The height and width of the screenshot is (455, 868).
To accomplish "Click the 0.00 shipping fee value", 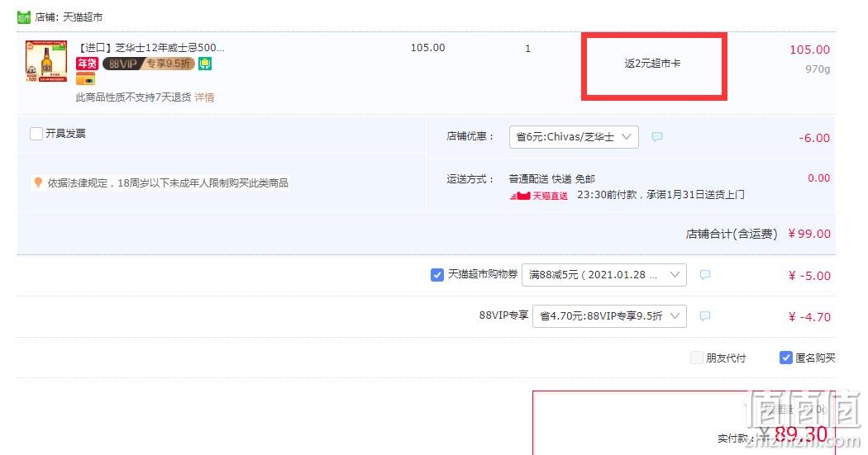I will [818, 178].
